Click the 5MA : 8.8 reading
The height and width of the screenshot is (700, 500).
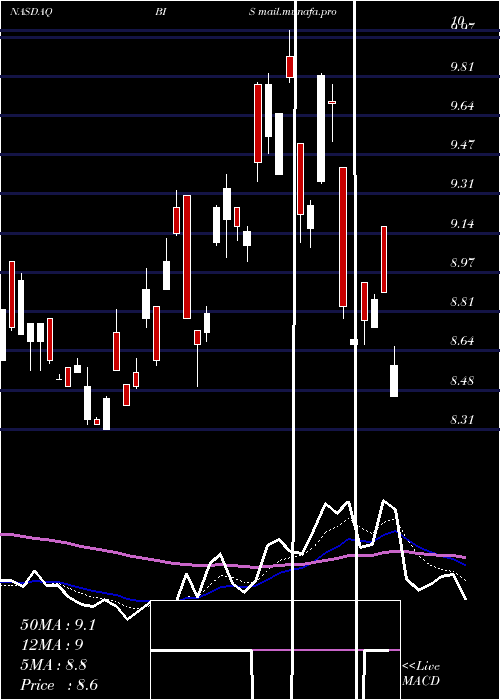pyautogui.click(x=54, y=665)
